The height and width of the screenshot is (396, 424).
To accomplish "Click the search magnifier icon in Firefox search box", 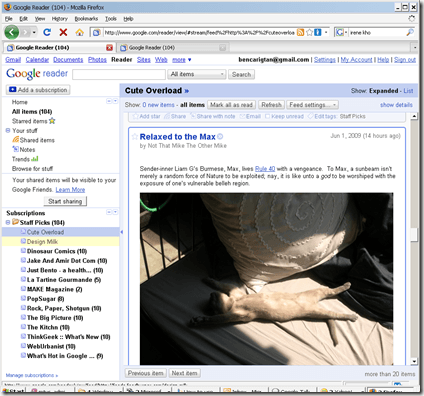I will [x=410, y=32].
